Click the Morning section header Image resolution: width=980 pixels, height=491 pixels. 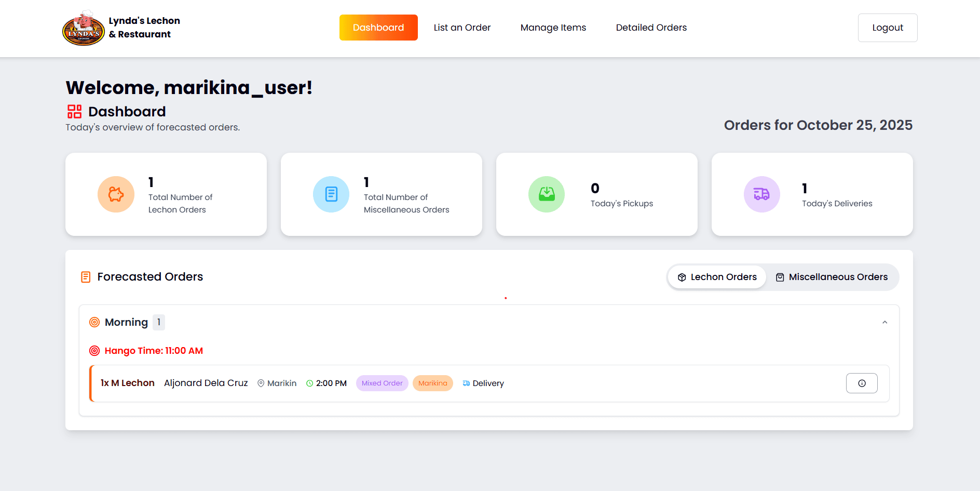point(126,322)
